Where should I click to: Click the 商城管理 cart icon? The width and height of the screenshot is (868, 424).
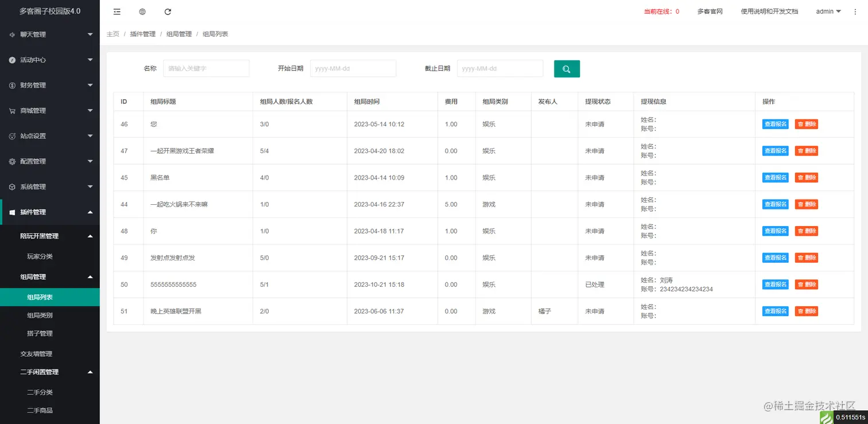click(x=13, y=111)
